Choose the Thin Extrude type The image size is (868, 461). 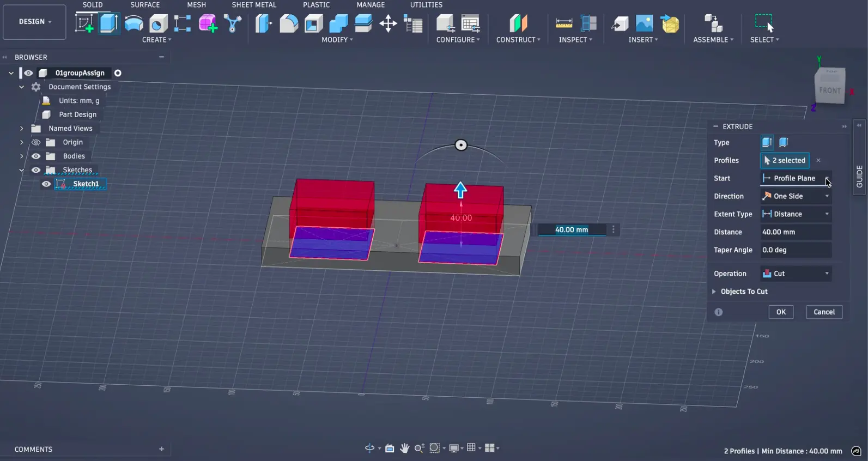click(784, 142)
